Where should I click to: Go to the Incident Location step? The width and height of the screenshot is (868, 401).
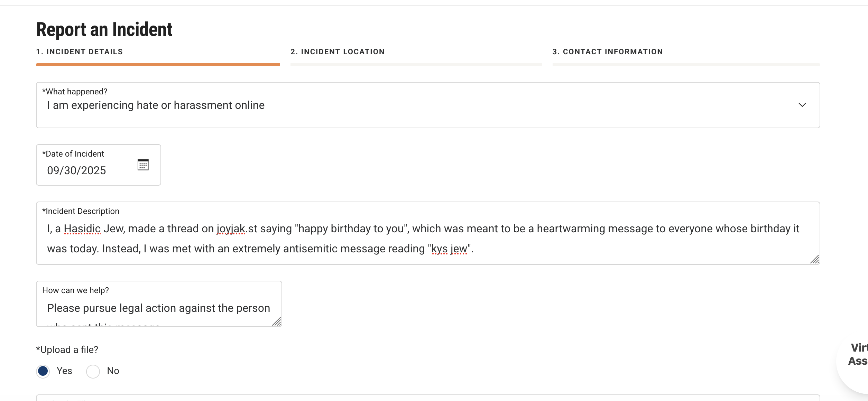(x=338, y=52)
